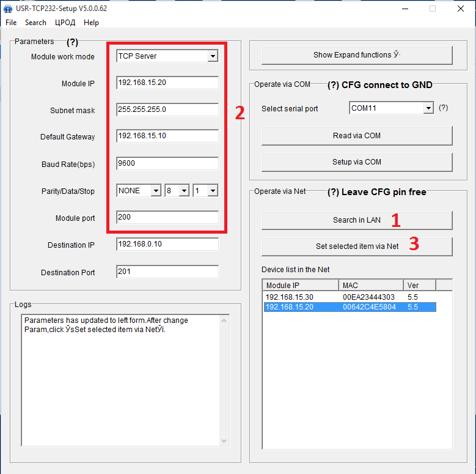Expand the stop bits dropdown showing 1
Screen dimensions: 476x474
click(212, 191)
